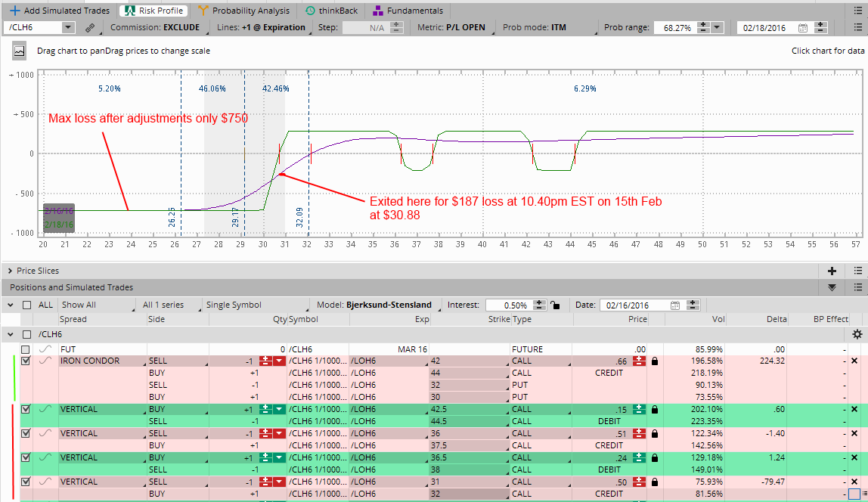Viewport: 868px width, 502px height.
Task: Click the chart mode icon beside drag hint
Action: (20, 51)
